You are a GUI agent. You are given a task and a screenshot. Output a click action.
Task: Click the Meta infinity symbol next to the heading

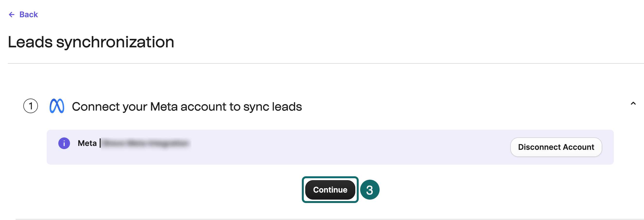point(58,106)
